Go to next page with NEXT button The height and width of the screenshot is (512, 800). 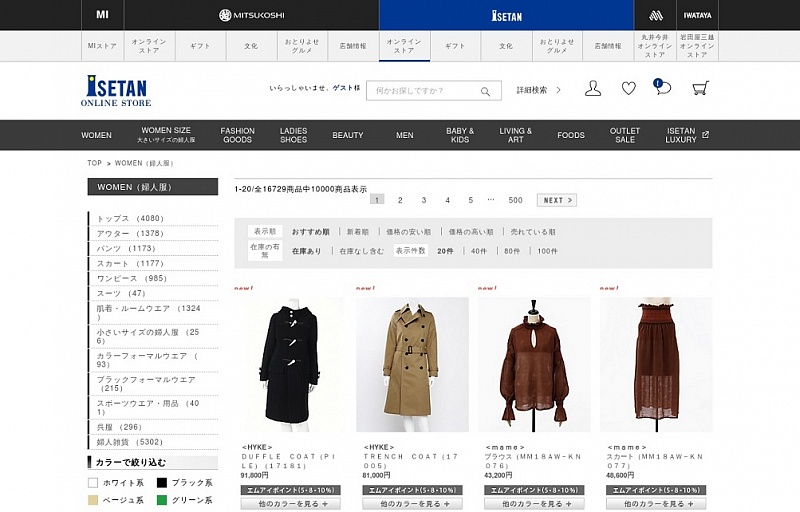[x=556, y=200]
